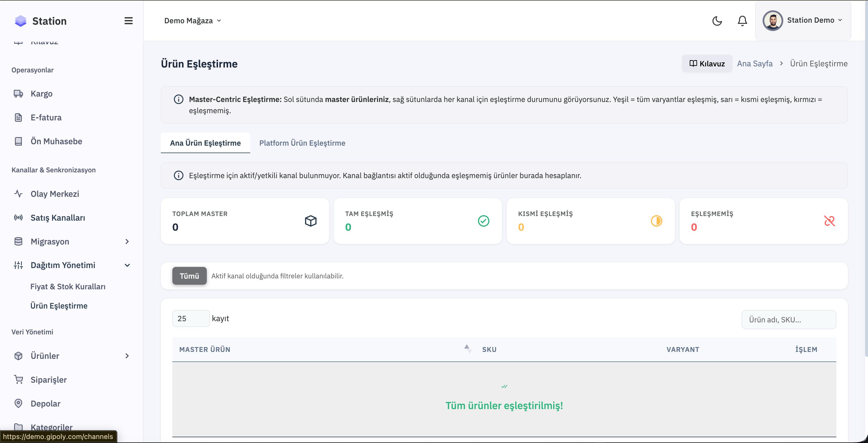
Task: Open Fiyat & Stok Kuralları submenu item
Action: pos(68,286)
